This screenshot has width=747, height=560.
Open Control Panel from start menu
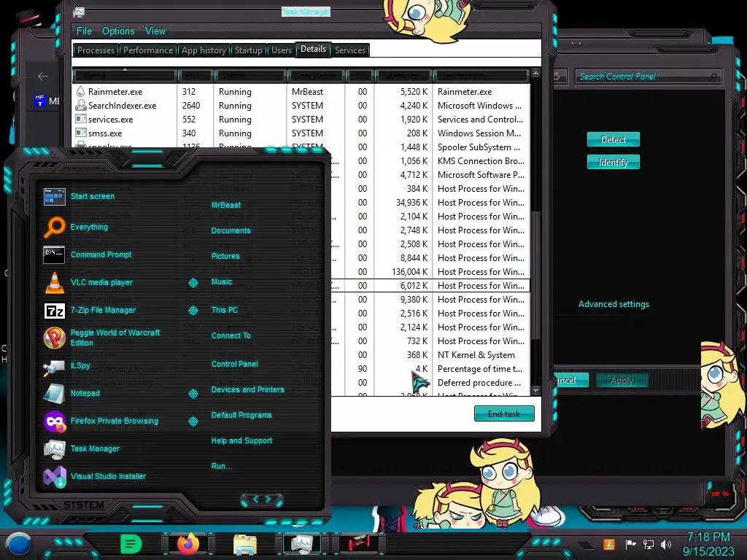[234, 365]
